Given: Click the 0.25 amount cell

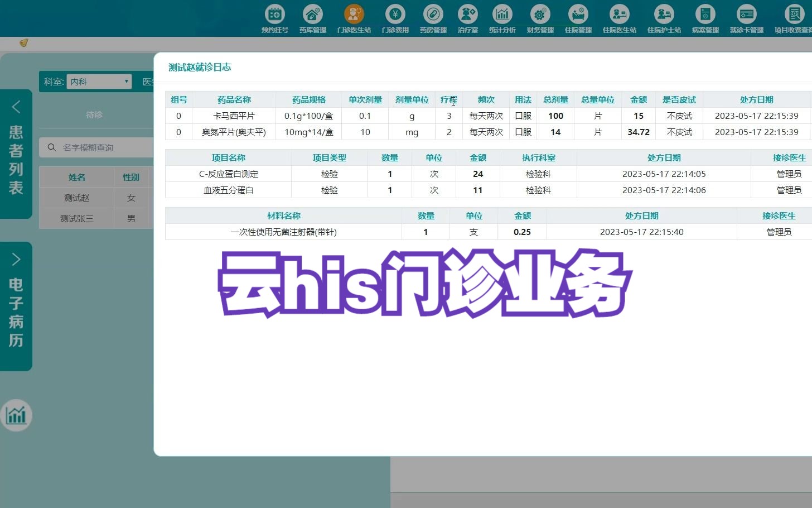Looking at the screenshot, I should [523, 232].
